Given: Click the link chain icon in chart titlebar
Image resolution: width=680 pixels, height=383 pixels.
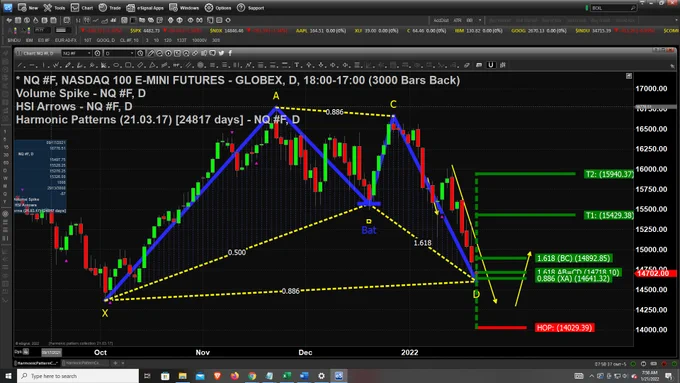Looking at the screenshot, I should coord(195,53).
